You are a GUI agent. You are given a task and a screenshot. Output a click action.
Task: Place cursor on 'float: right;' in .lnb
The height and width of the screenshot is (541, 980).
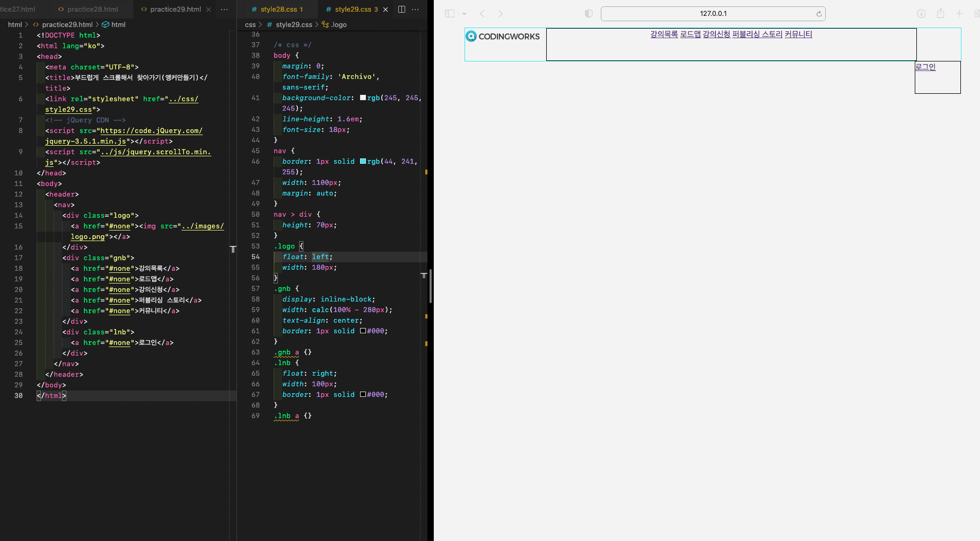[310, 374]
